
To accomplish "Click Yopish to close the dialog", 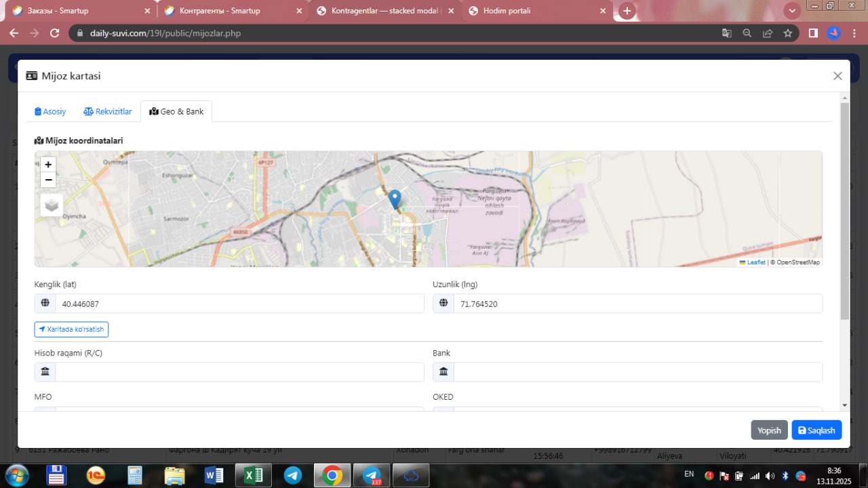I will tap(769, 430).
